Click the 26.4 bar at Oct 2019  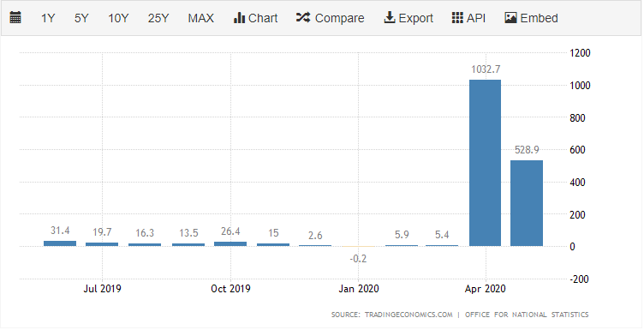230,244
